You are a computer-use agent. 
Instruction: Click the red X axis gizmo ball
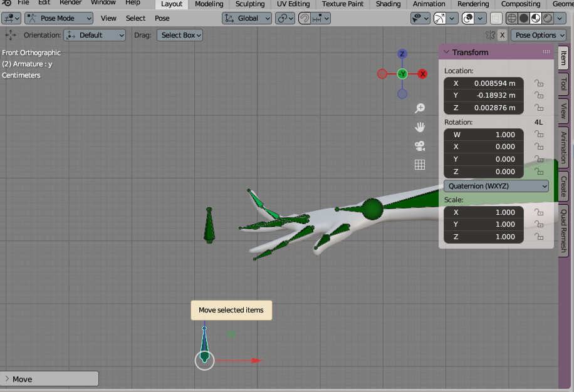pos(422,74)
